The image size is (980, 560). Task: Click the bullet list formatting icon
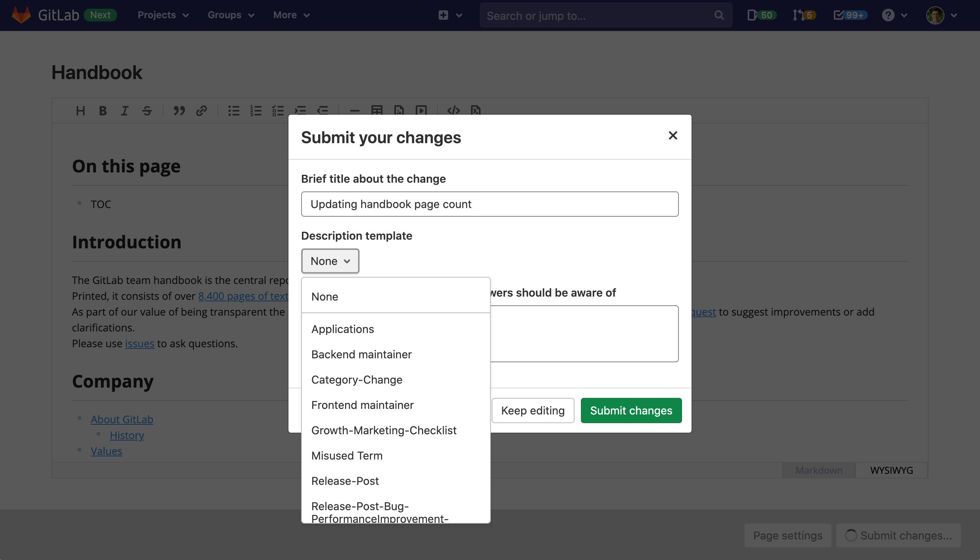(x=233, y=110)
